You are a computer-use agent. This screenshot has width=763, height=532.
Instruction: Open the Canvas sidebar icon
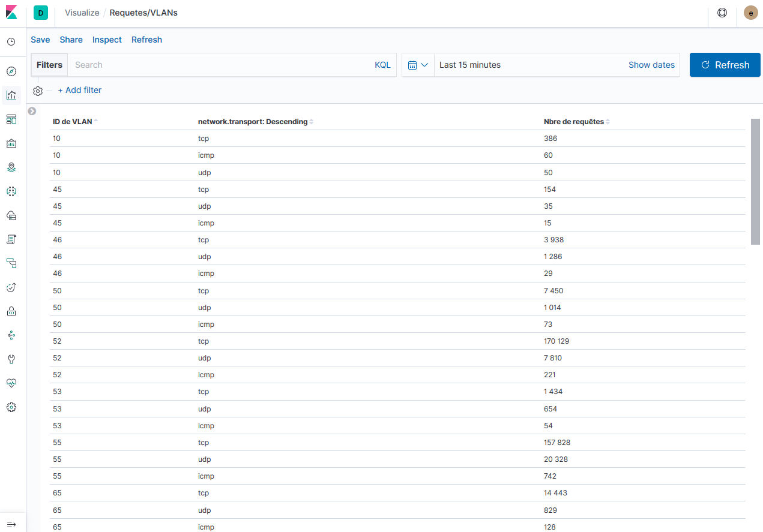coord(11,143)
